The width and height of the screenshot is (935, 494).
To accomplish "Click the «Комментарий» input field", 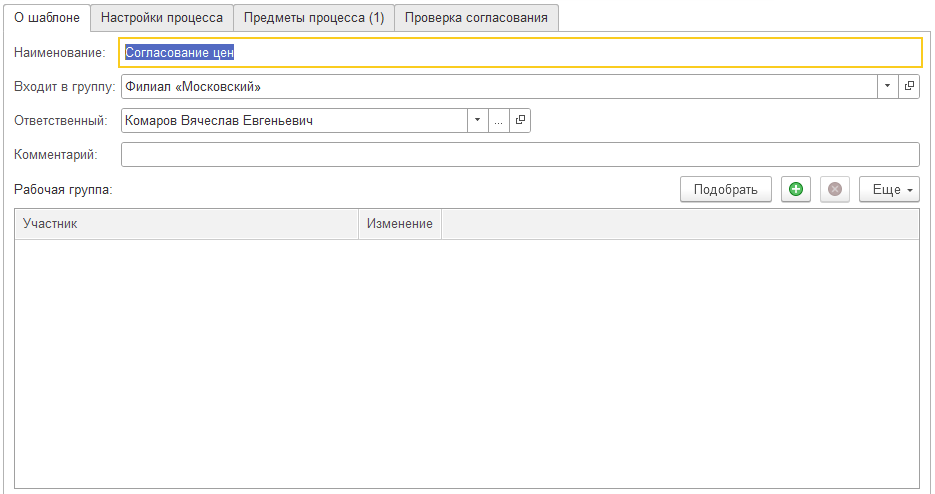I will pos(520,155).
